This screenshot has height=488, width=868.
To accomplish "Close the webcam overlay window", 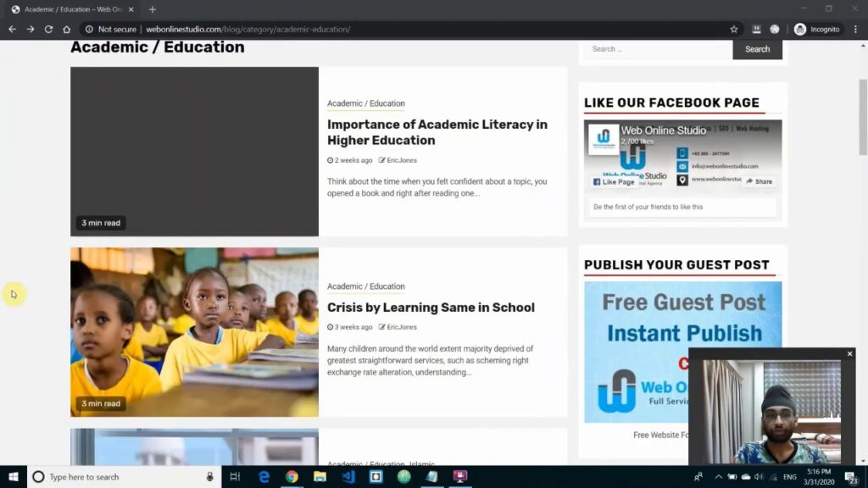I will [849, 353].
